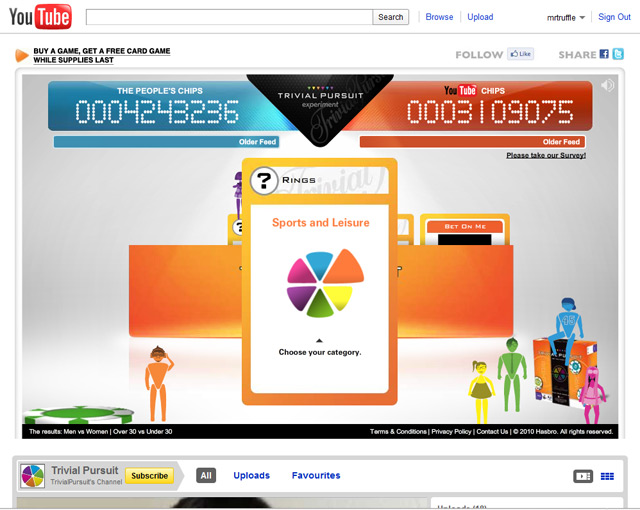Click the Facebook Like button
The image size is (640, 510).
520,54
